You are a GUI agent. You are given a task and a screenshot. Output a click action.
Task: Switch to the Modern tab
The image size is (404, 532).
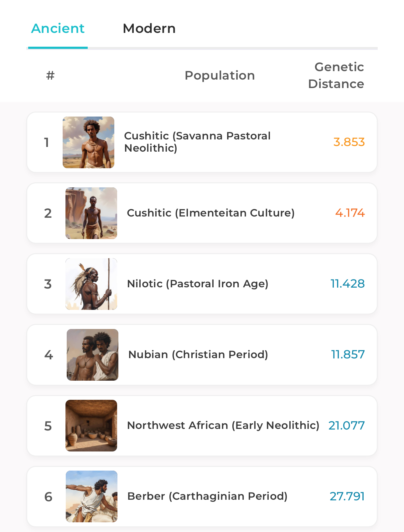click(149, 29)
